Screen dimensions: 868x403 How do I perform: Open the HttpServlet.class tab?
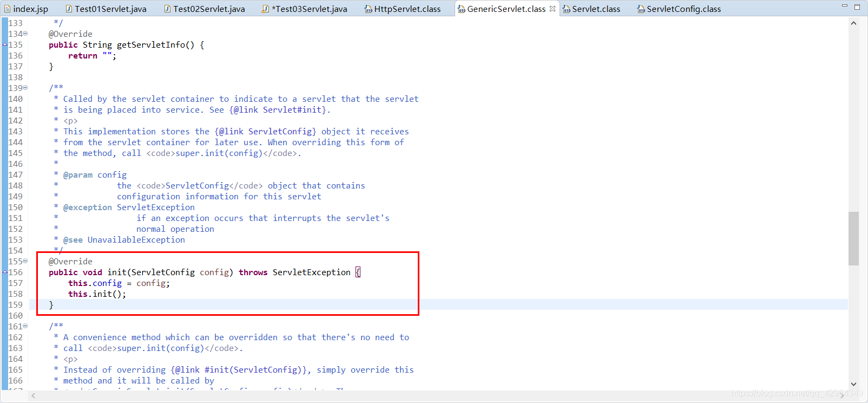pos(403,9)
